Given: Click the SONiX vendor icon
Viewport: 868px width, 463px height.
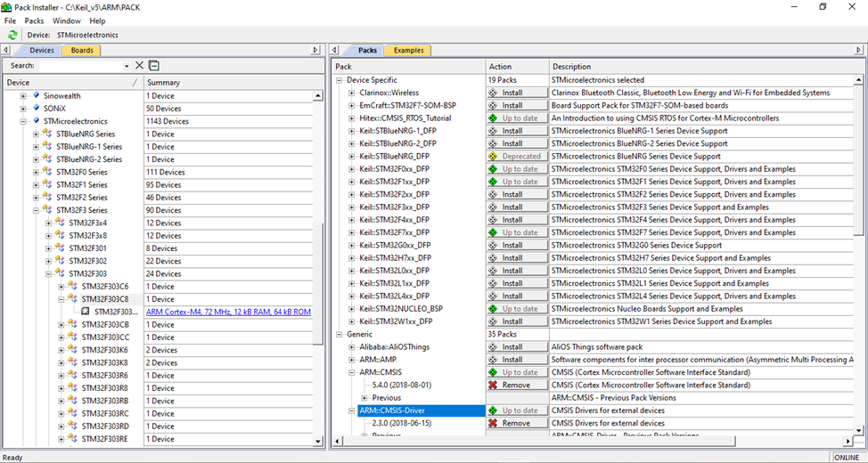Looking at the screenshot, I should click(x=37, y=109).
